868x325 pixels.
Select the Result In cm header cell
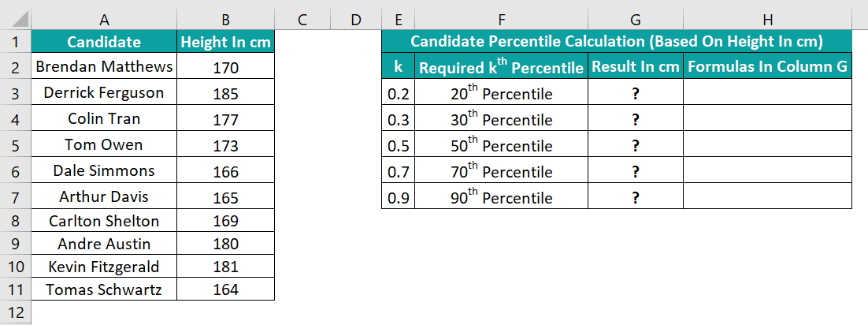(x=635, y=67)
